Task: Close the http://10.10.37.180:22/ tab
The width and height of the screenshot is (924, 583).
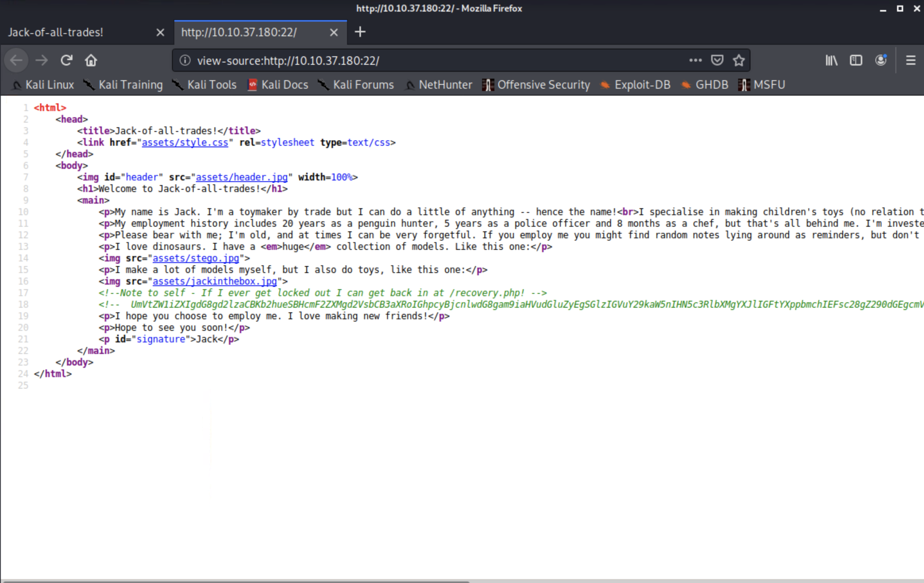Action: (334, 32)
